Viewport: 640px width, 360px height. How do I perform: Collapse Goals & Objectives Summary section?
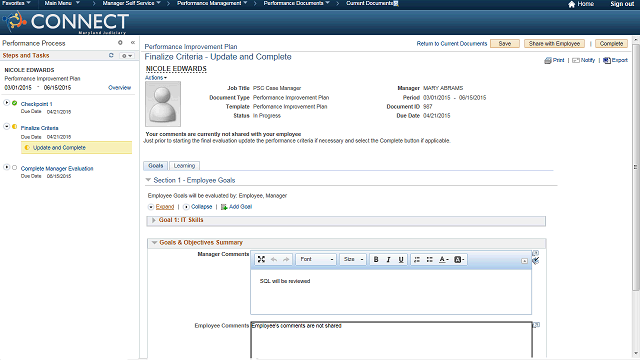[154, 242]
